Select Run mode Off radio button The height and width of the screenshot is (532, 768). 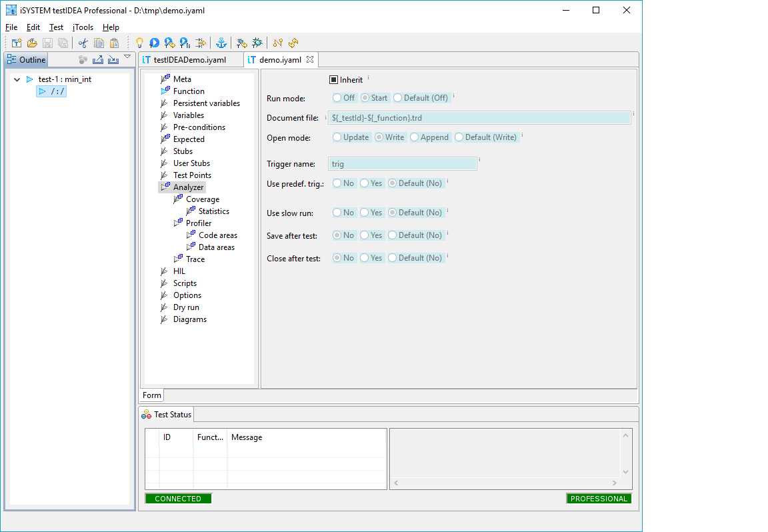click(337, 98)
